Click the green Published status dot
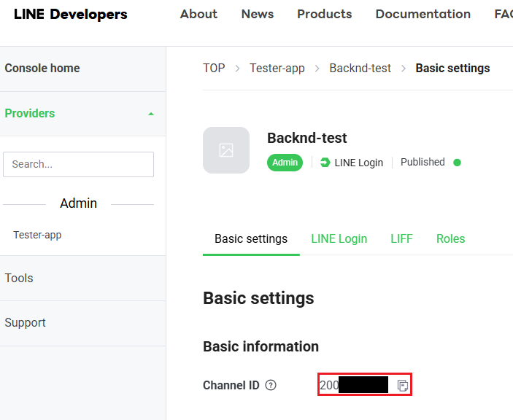 [x=457, y=163]
